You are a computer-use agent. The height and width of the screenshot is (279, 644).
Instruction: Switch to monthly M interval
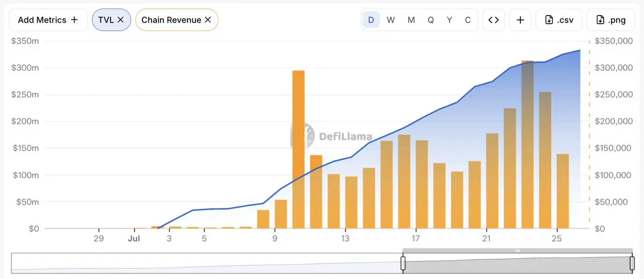point(411,20)
